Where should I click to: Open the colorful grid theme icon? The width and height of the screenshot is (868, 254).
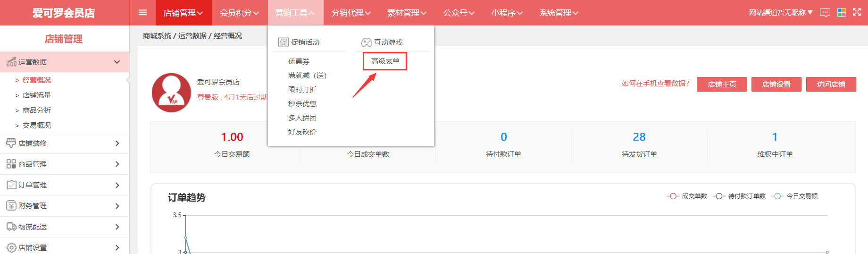pos(841,13)
